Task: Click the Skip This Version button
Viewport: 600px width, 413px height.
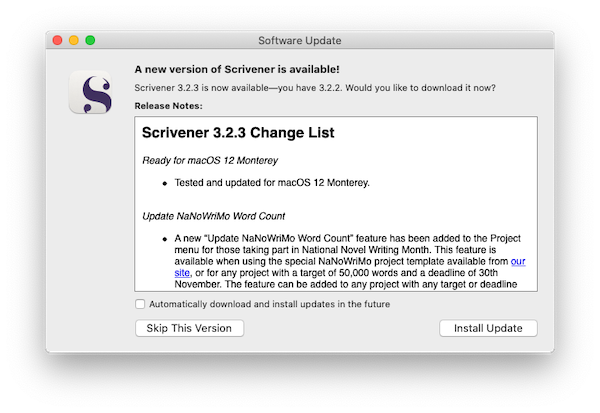Action: pyautogui.click(x=189, y=328)
